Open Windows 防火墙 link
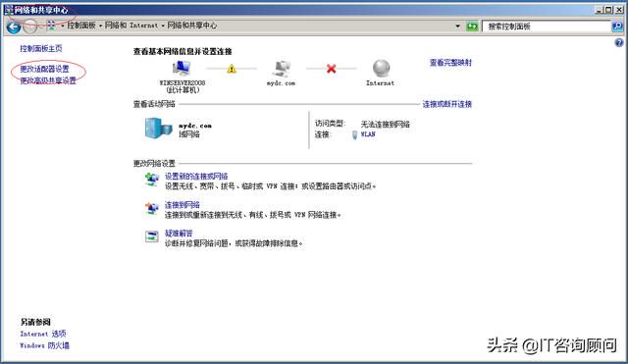Screen dimensions: 628x364 [44, 345]
